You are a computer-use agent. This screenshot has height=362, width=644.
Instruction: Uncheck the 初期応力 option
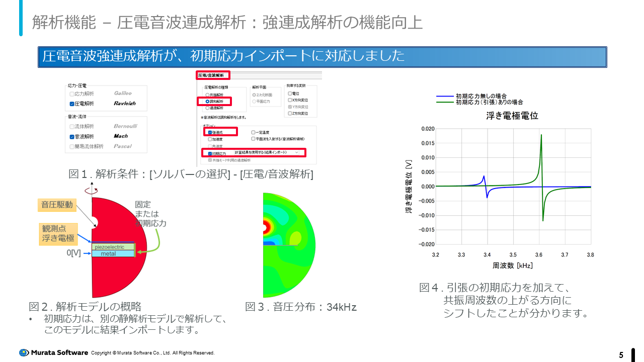click(210, 152)
